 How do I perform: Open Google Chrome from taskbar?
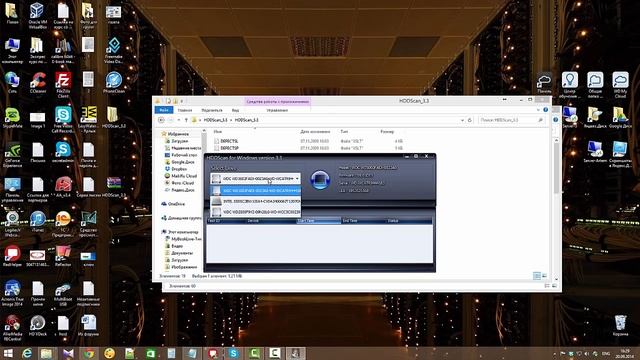[x=89, y=353]
